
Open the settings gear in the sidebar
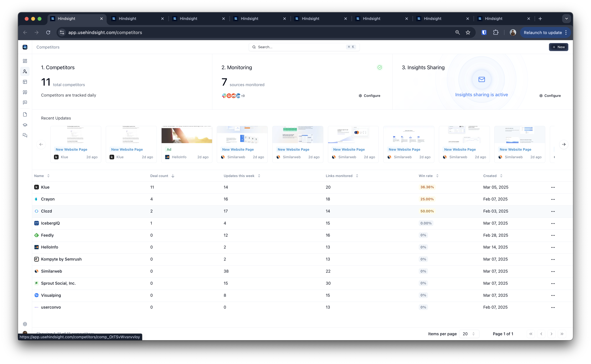25,324
